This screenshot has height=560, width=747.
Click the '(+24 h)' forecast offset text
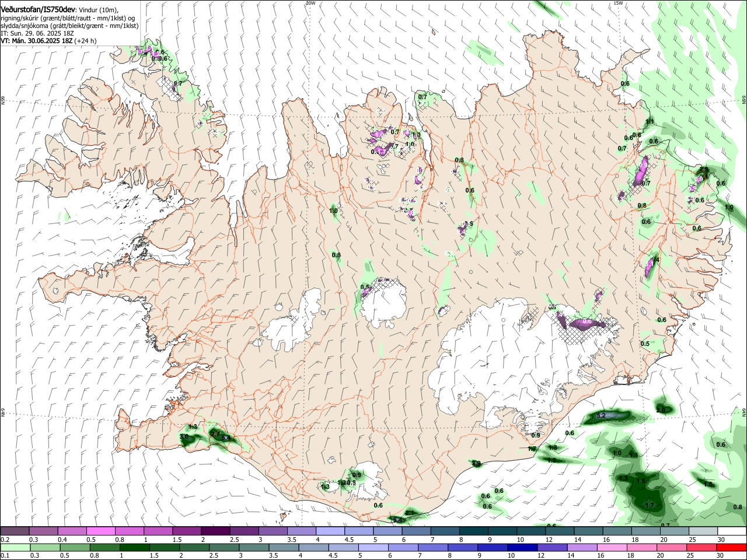tap(85, 41)
